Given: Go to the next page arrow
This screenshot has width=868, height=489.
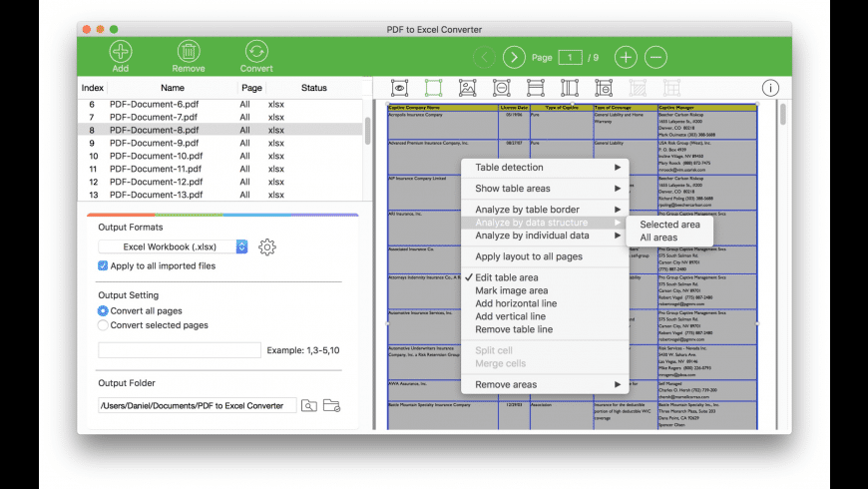Looking at the screenshot, I should [514, 57].
